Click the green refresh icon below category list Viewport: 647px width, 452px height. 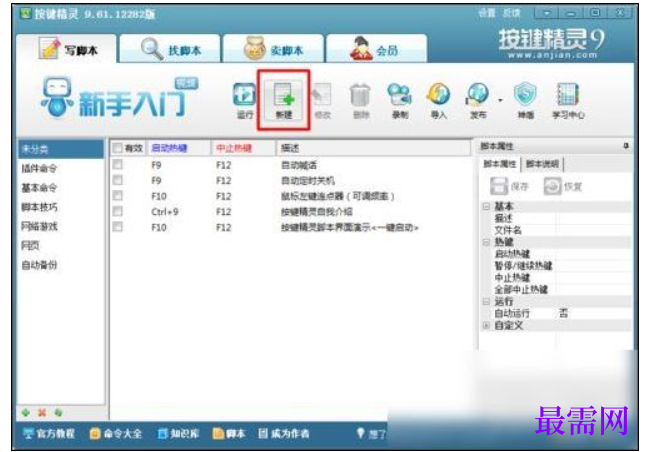coord(59,412)
